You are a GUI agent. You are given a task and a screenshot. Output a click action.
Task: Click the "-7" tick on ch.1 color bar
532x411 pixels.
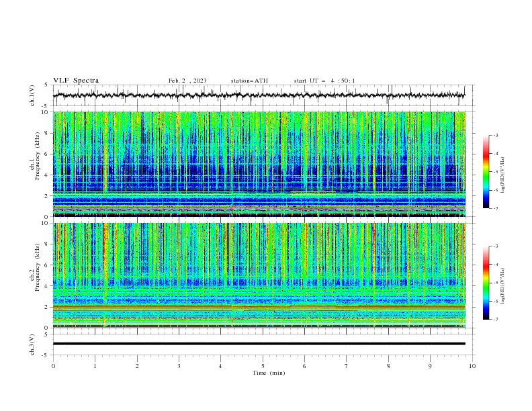pos(496,208)
